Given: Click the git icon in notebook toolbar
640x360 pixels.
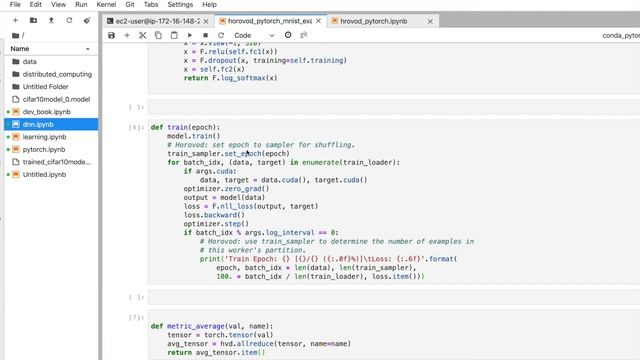Looking at the screenshot, I should 303,35.
